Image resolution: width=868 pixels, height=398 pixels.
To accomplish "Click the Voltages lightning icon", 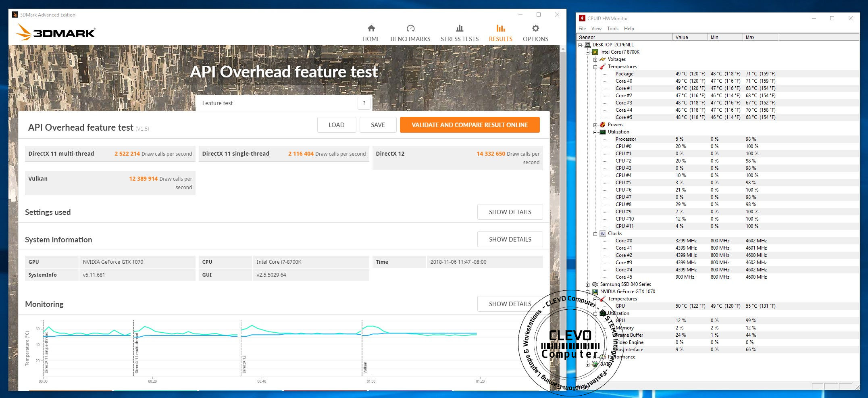I will [x=603, y=59].
